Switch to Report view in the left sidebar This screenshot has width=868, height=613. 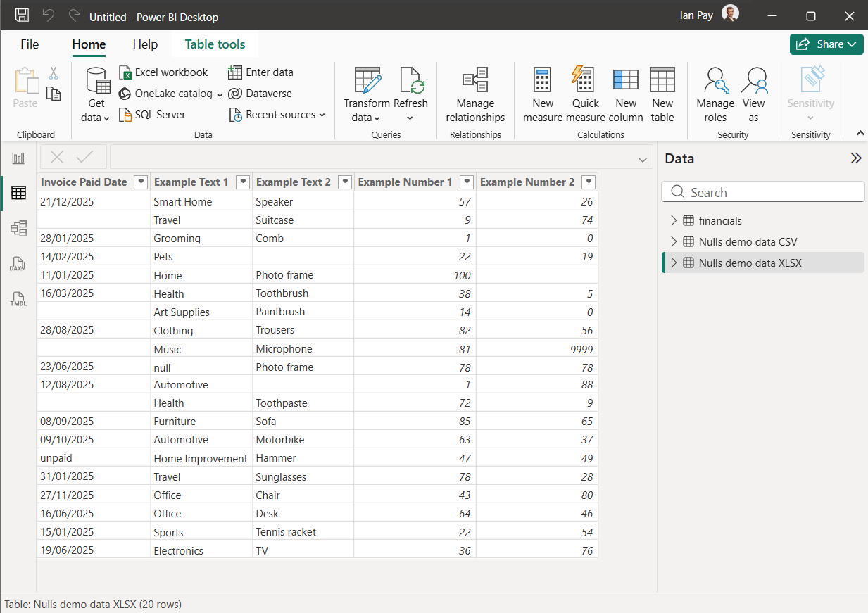tap(18, 158)
